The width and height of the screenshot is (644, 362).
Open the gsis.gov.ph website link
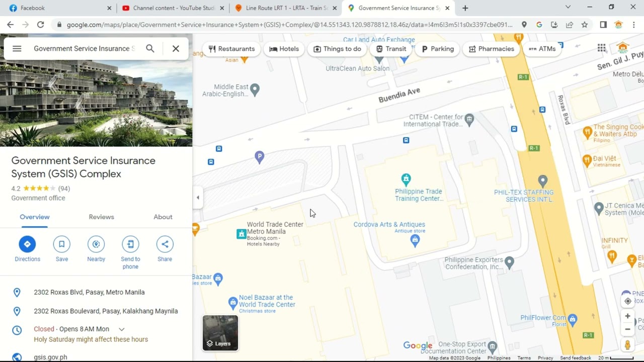click(x=50, y=357)
